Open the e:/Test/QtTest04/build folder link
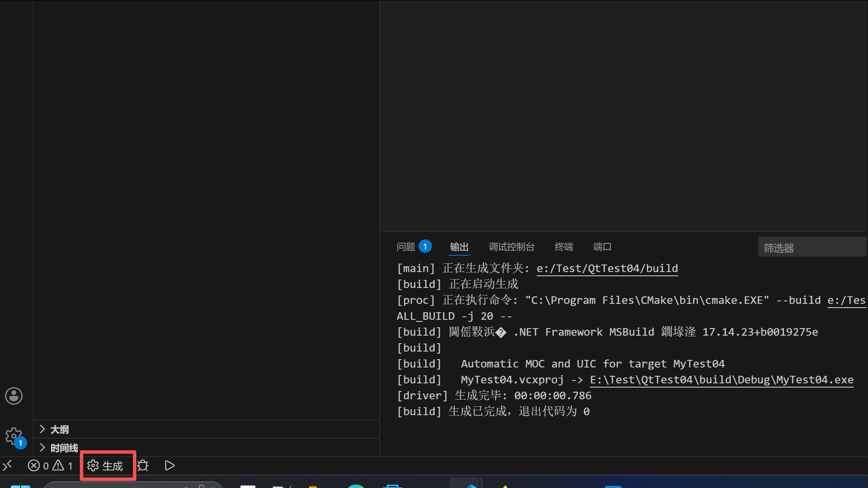Viewport: 868px width, 488px height. 607,268
